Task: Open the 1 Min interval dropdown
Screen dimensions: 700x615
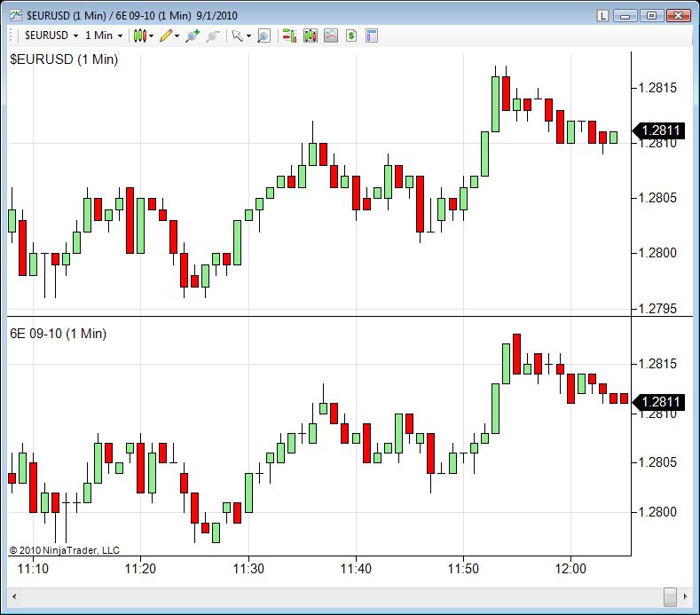Action: 104,35
